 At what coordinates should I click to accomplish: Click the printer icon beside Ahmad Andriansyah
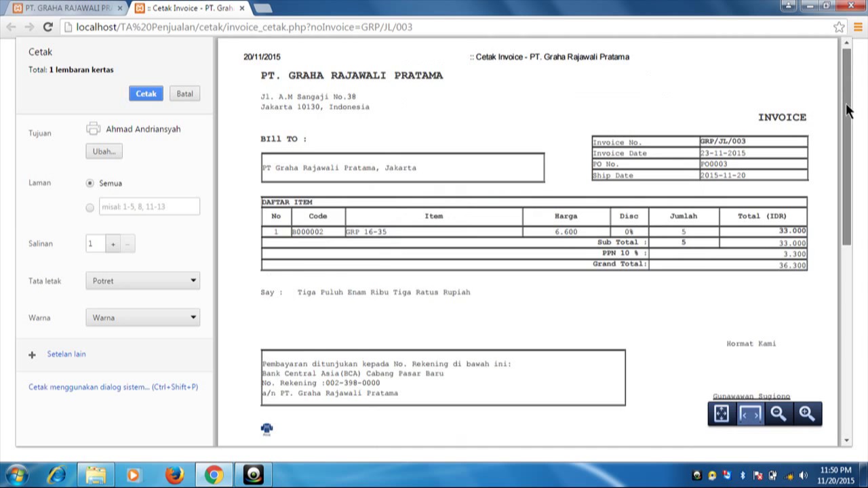point(94,129)
